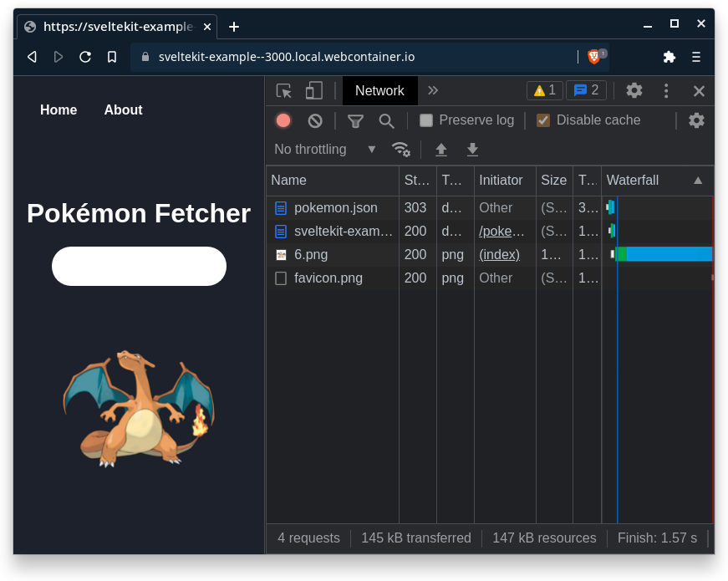Clear the network log

(315, 120)
